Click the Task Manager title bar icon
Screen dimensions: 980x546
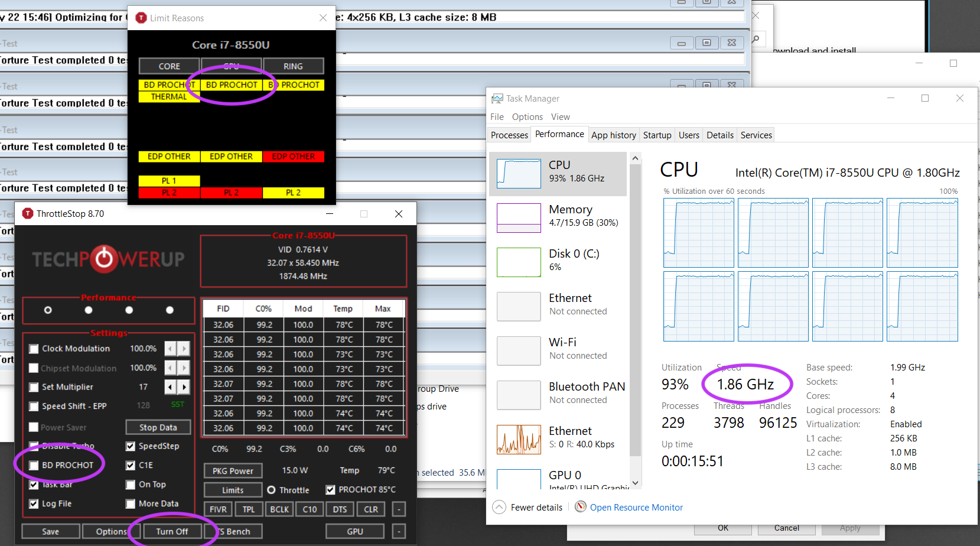(497, 99)
